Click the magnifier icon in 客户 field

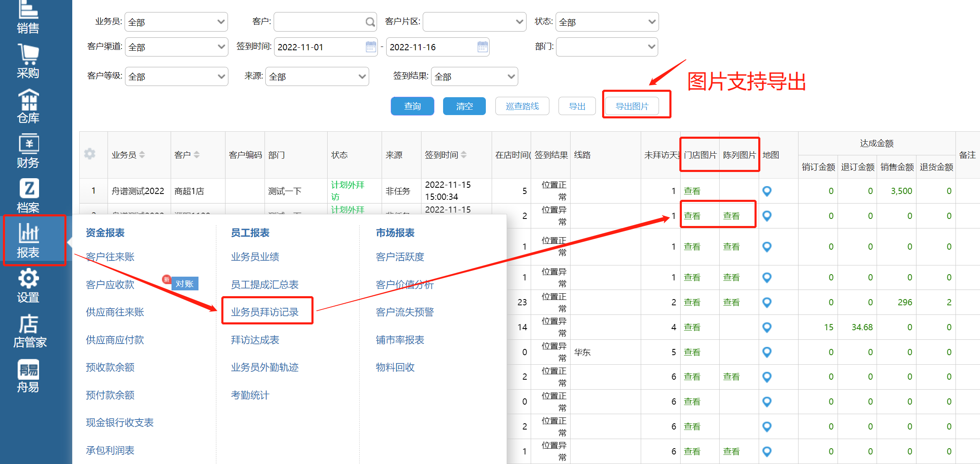pyautogui.click(x=370, y=22)
